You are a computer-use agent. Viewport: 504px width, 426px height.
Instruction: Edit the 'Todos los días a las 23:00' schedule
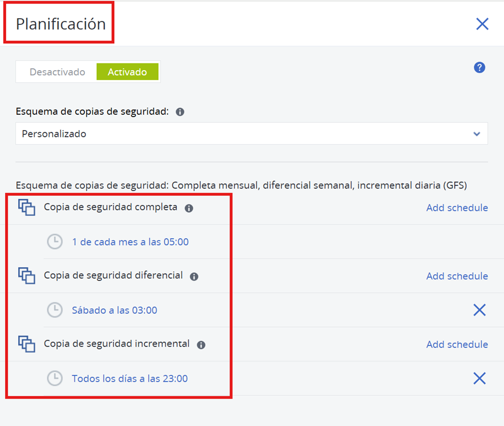click(130, 378)
